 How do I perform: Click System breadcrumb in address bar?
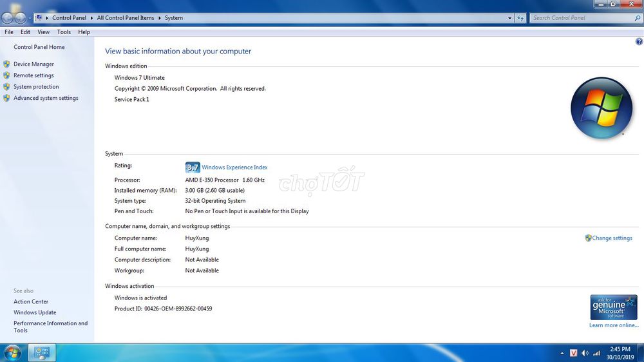(x=174, y=18)
